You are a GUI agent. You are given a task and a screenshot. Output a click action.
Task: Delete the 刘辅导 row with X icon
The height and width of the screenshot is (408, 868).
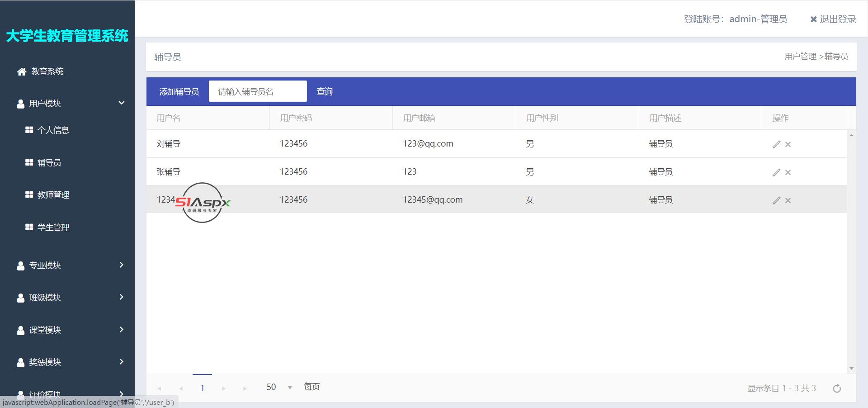[788, 144]
